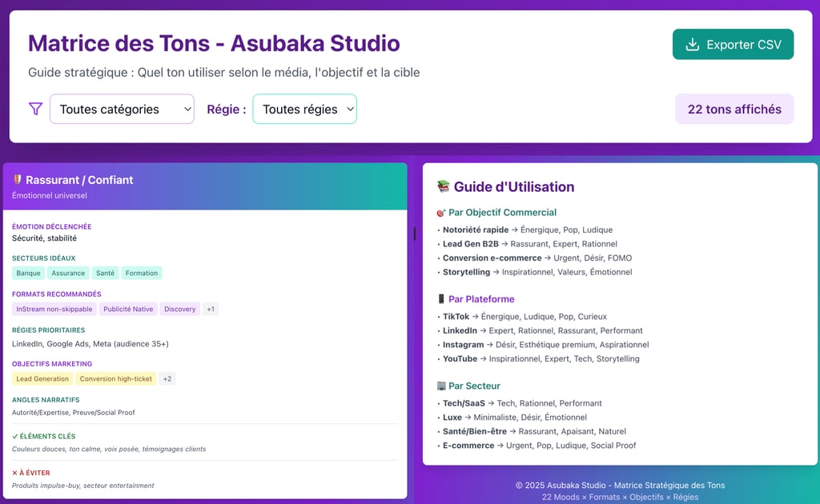Click the Sécurité, stabilité emotion text
The width and height of the screenshot is (820, 504).
45,238
